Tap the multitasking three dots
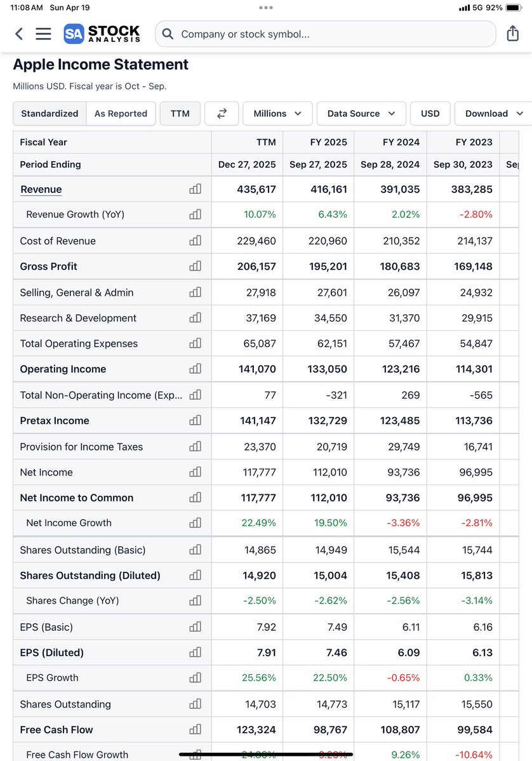Screen dimensions: 532x761 266,8
